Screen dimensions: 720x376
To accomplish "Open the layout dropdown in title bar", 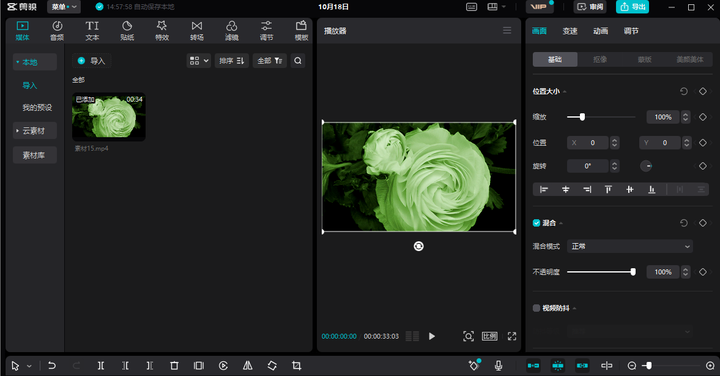I will (x=496, y=7).
